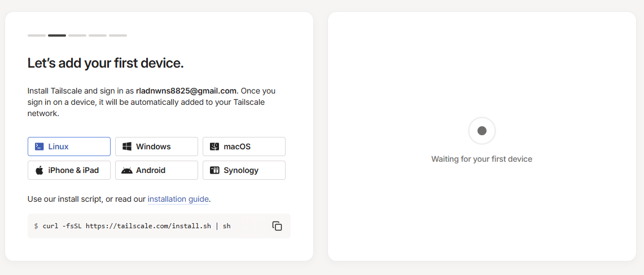The image size is (644, 275).
Task: Select the Synology platform option
Action: point(244,171)
